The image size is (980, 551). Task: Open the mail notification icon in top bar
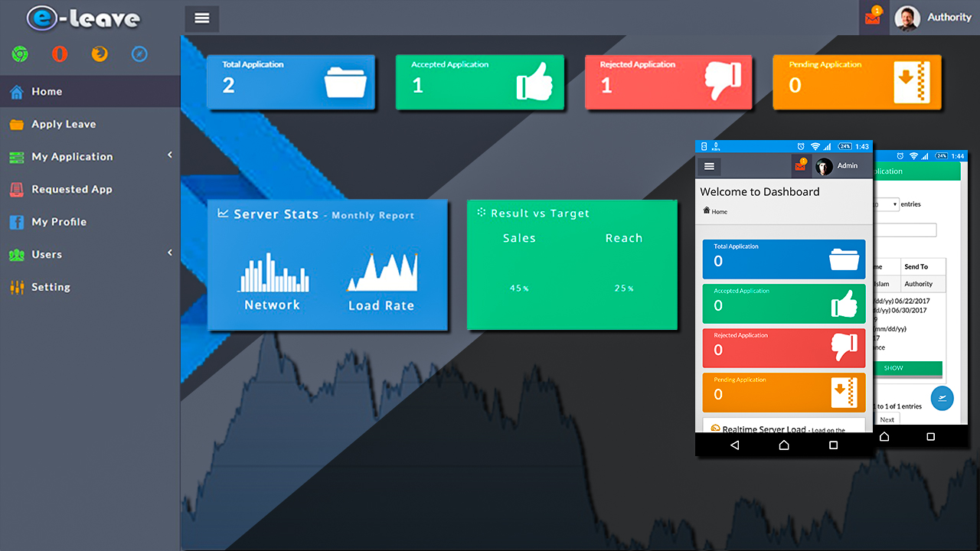[873, 18]
